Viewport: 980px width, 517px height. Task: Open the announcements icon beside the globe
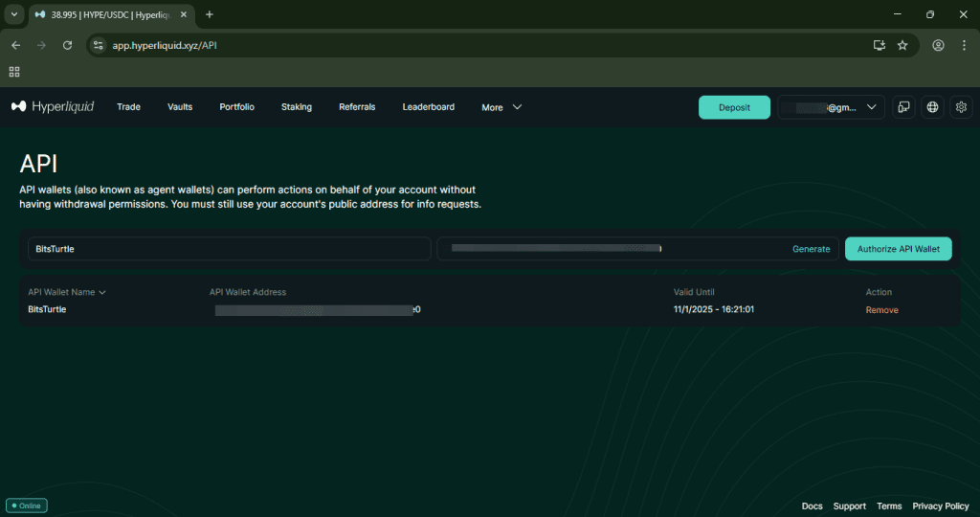(x=903, y=107)
